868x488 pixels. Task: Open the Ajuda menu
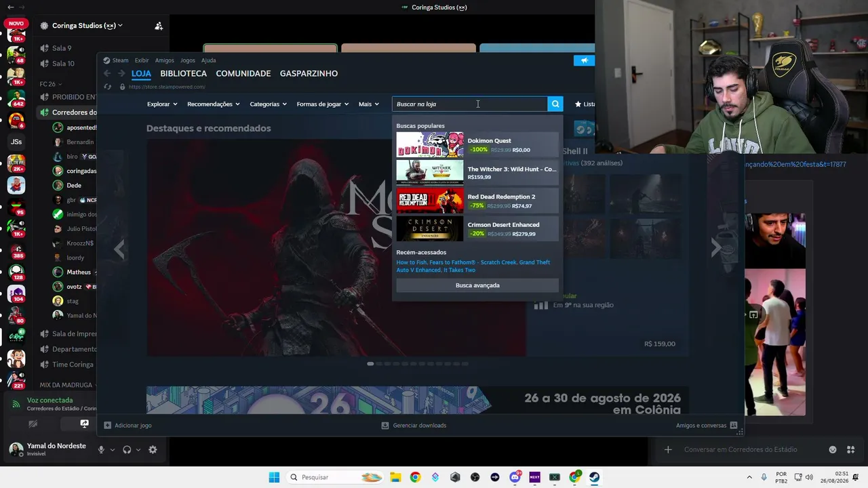(208, 60)
